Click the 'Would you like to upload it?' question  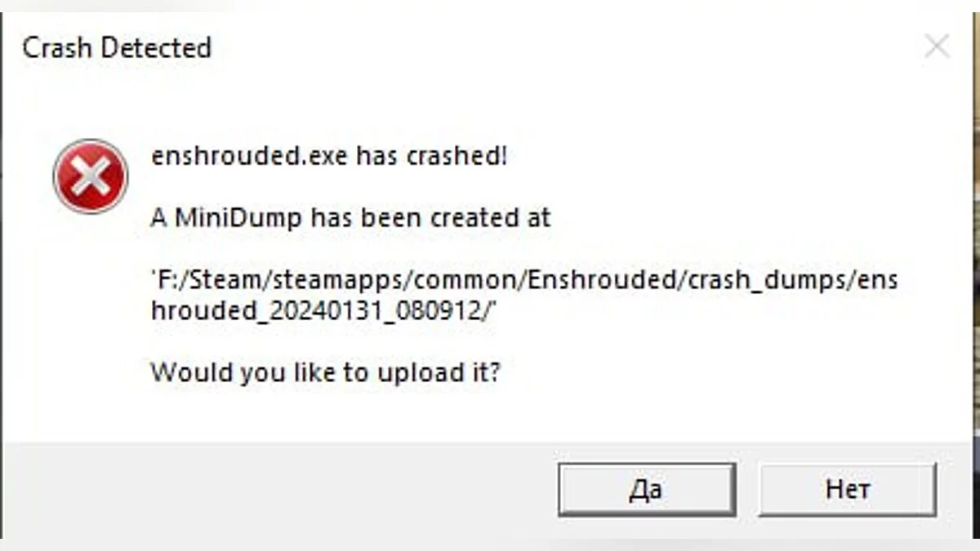[325, 373]
